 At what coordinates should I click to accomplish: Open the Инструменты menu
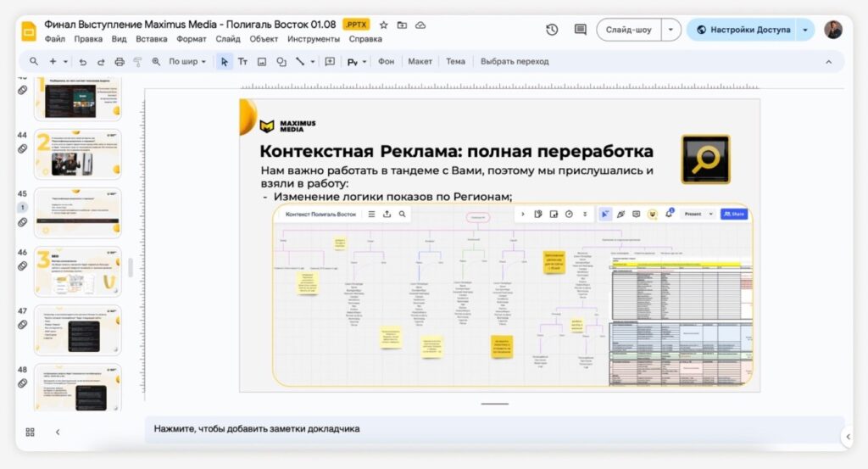pyautogui.click(x=314, y=39)
